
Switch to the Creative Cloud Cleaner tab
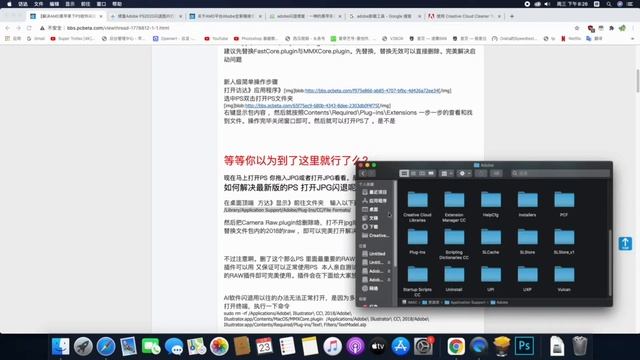click(x=464, y=16)
